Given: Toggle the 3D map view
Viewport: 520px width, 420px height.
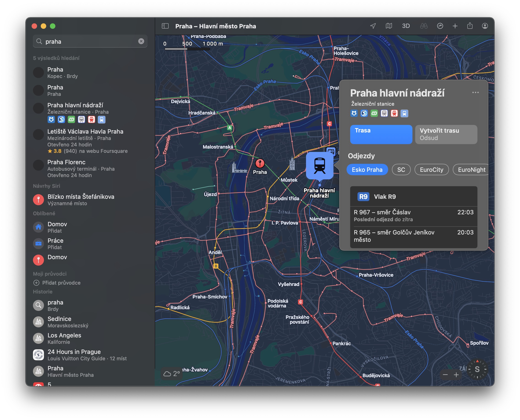Looking at the screenshot, I should (x=406, y=26).
